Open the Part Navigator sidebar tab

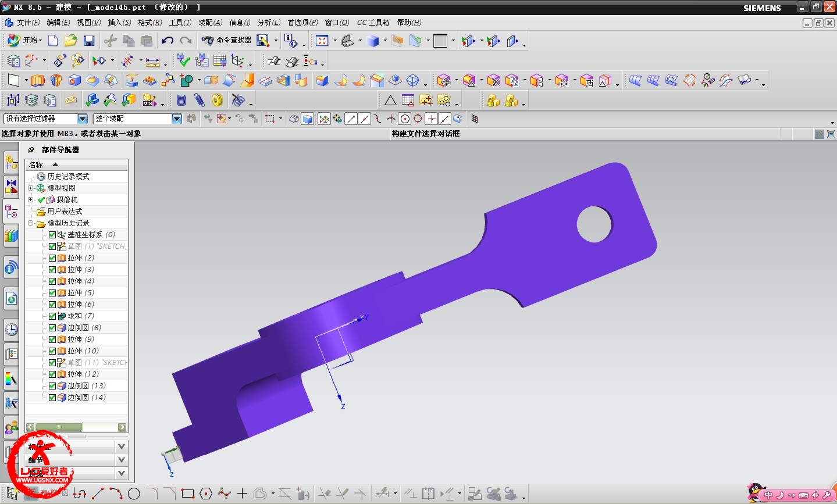(x=11, y=212)
